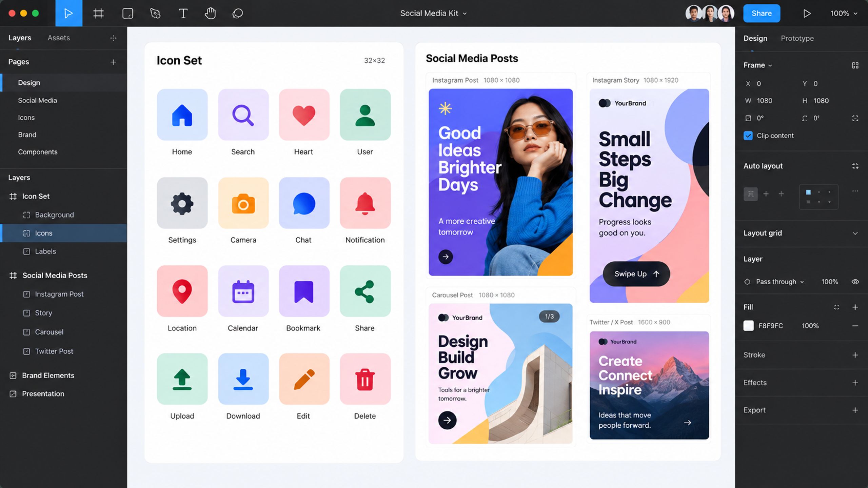Screen dimensions: 868x488
Task: Select the Delete trash icon tile
Action: click(x=365, y=379)
